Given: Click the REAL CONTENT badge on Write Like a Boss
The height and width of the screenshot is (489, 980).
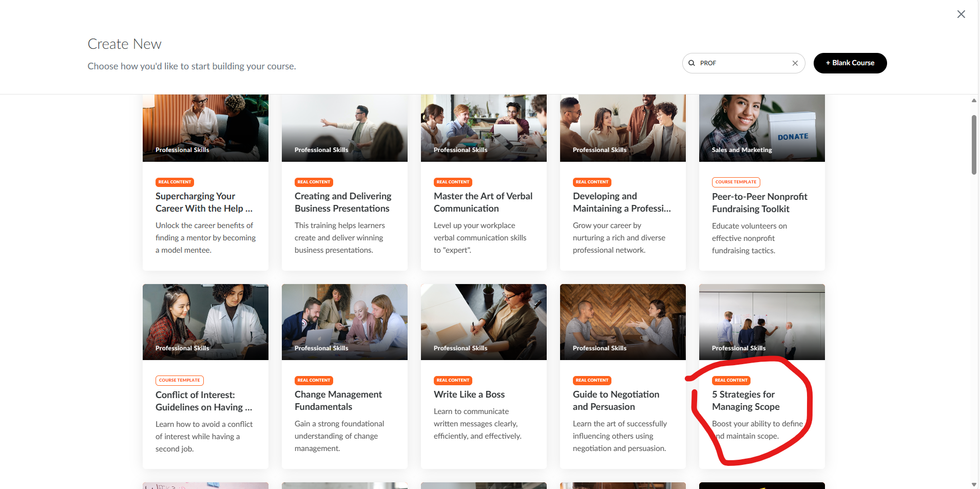Looking at the screenshot, I should tap(453, 380).
